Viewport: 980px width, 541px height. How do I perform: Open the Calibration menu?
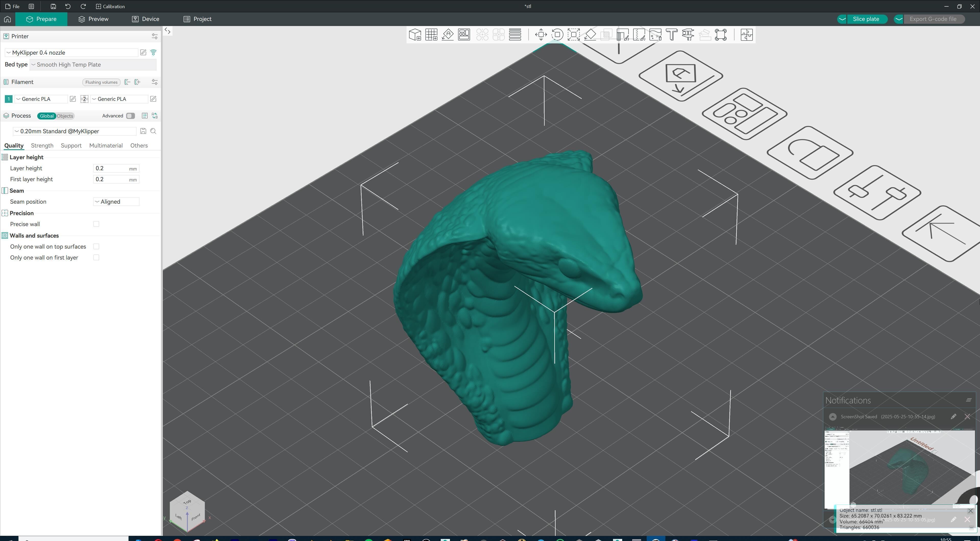point(110,6)
